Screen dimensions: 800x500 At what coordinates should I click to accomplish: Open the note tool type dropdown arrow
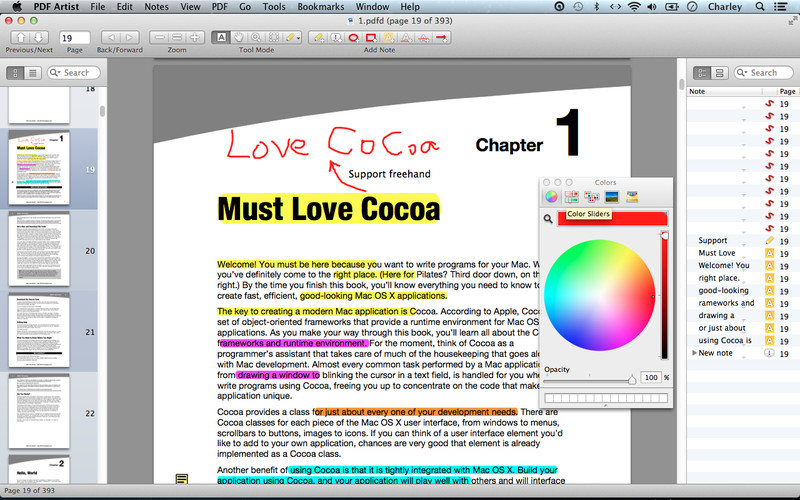coord(298,38)
